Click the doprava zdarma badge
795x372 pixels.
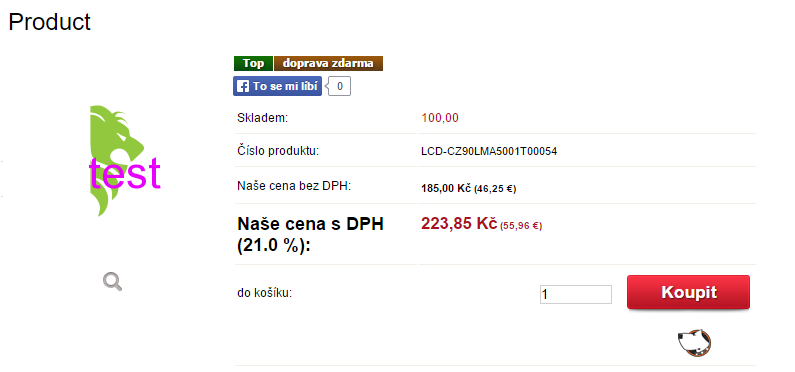[328, 63]
